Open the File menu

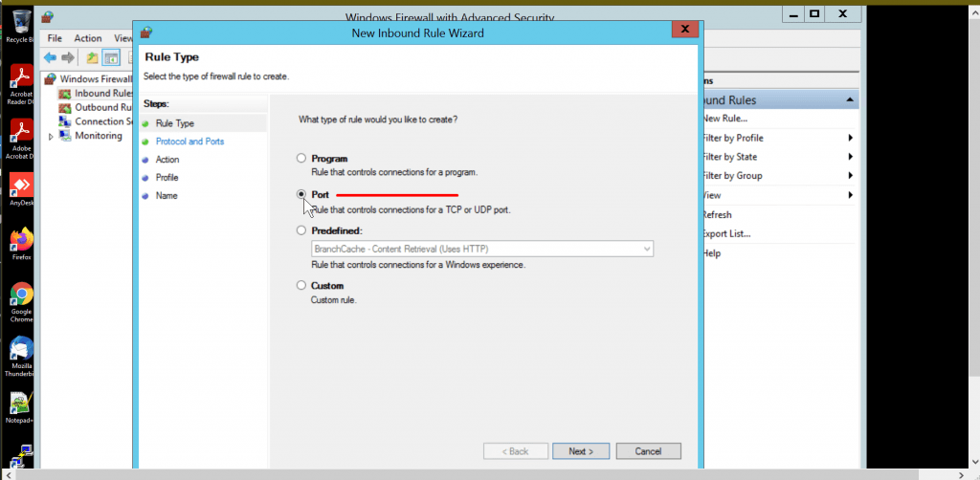(x=55, y=38)
